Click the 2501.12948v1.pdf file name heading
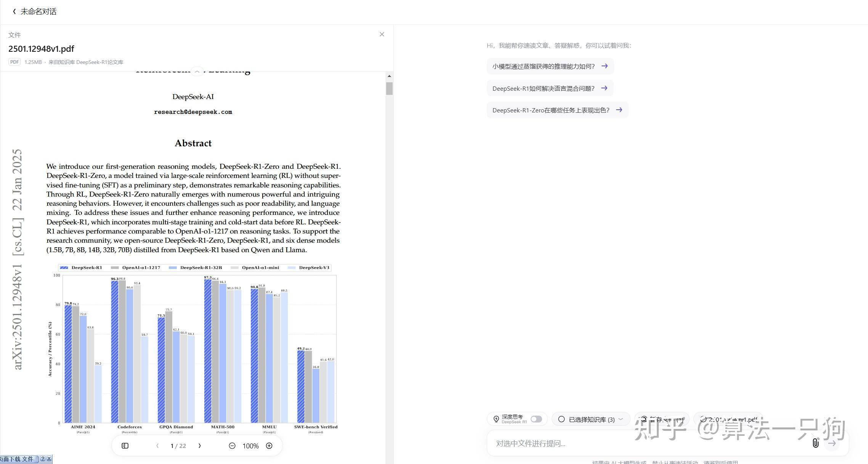The width and height of the screenshot is (868, 464). 41,49
